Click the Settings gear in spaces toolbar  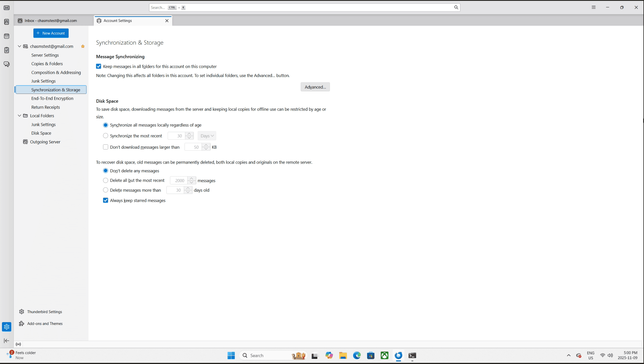6,327
